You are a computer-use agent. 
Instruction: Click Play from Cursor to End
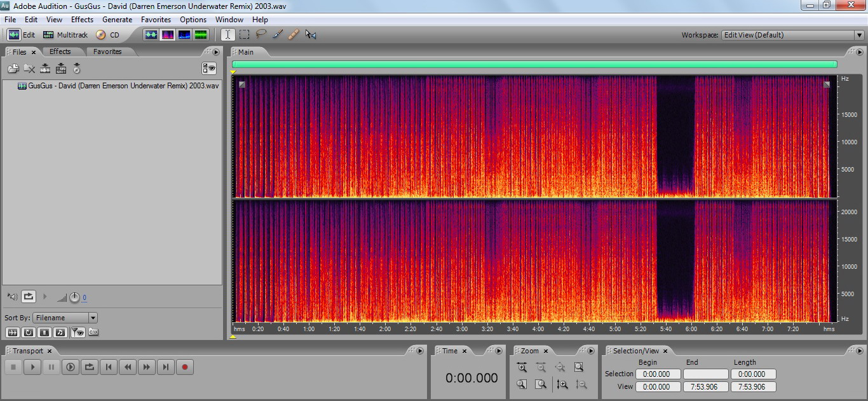(x=71, y=367)
